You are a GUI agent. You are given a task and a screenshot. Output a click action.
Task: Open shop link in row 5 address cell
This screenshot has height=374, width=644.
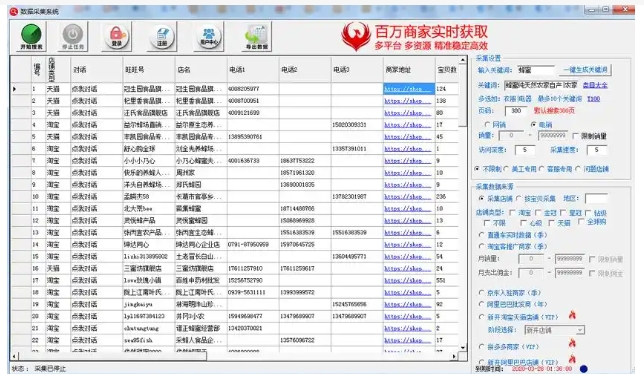(x=408, y=137)
